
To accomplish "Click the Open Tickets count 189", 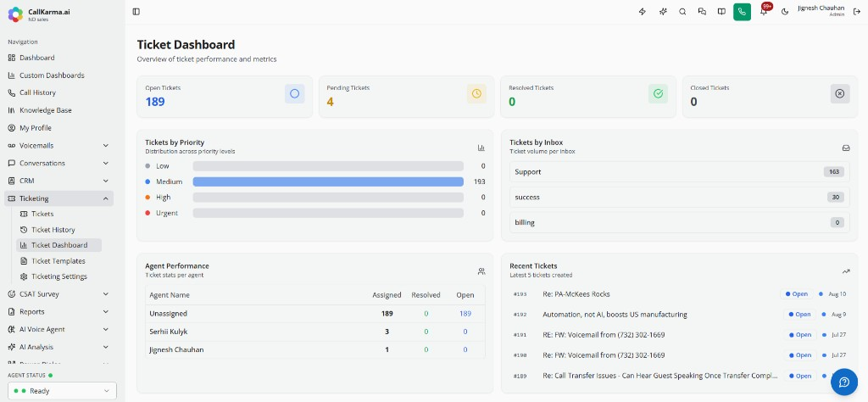I will point(155,102).
